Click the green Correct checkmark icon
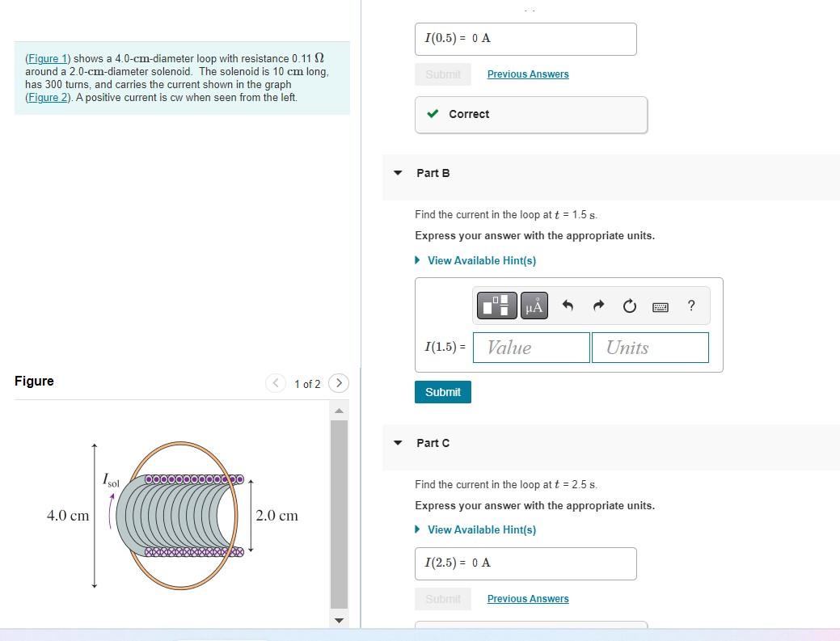 point(433,113)
